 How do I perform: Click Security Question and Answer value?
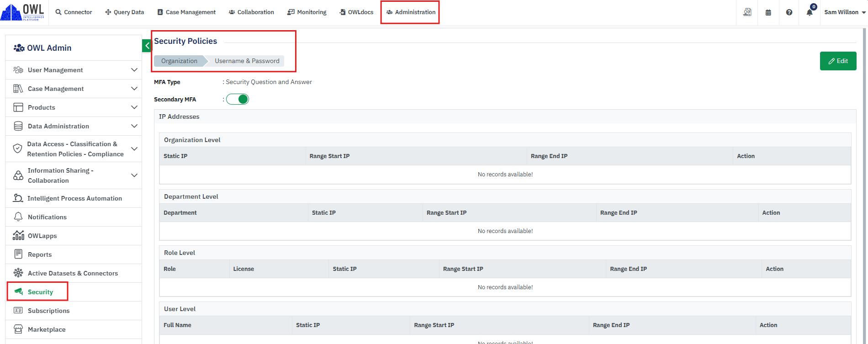[269, 82]
